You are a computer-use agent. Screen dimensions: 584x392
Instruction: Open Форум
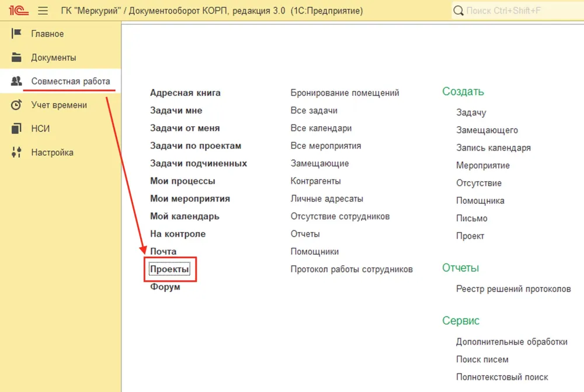(x=165, y=287)
